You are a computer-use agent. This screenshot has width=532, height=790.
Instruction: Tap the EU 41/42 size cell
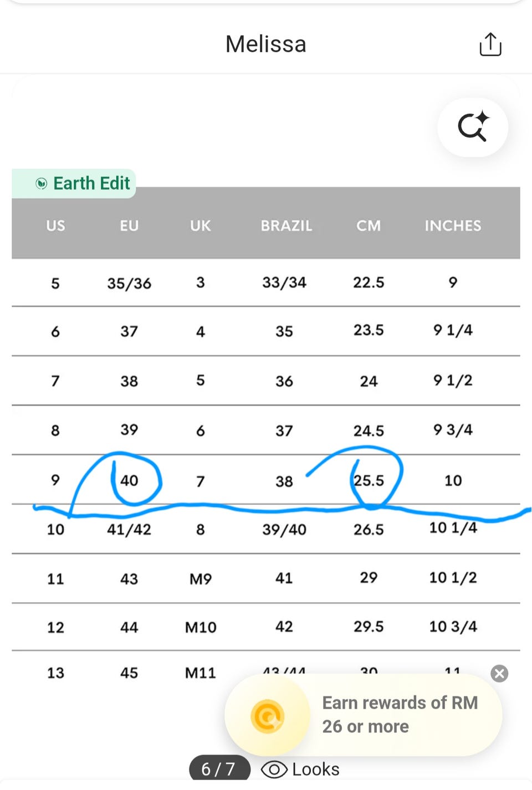[x=129, y=530]
